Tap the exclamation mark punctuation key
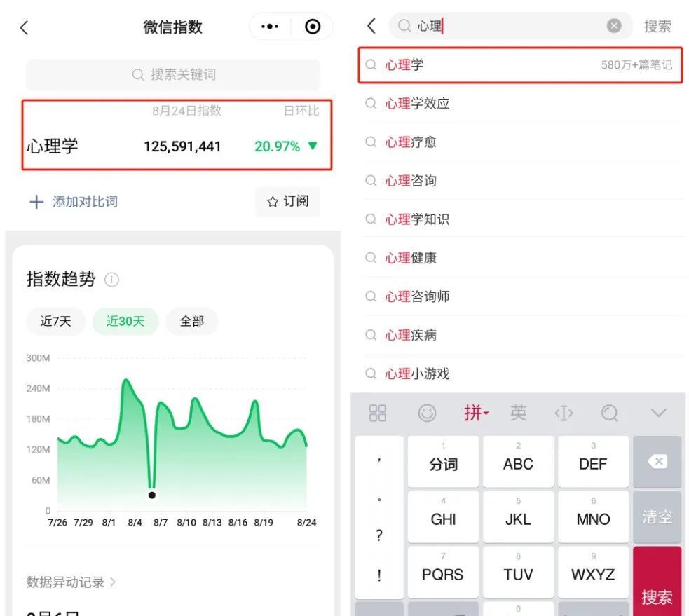This screenshot has height=616, width=689. tap(379, 575)
